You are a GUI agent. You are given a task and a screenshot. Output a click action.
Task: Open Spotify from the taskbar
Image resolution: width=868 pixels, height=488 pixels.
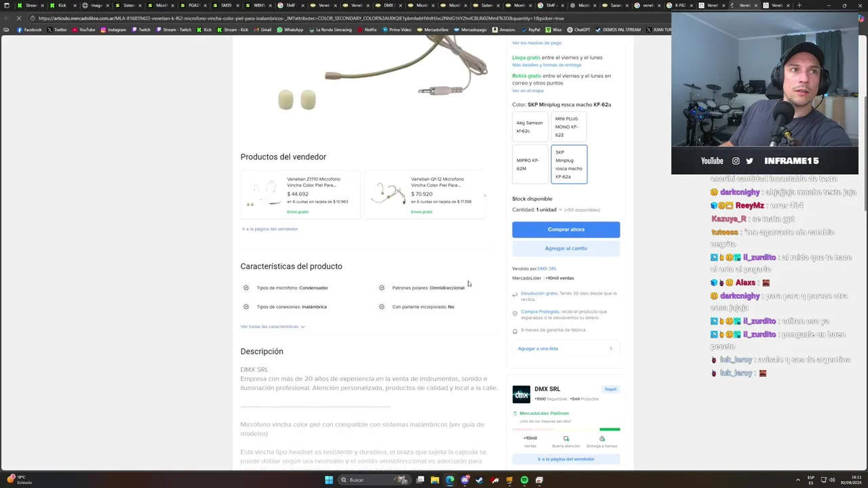[524, 480]
